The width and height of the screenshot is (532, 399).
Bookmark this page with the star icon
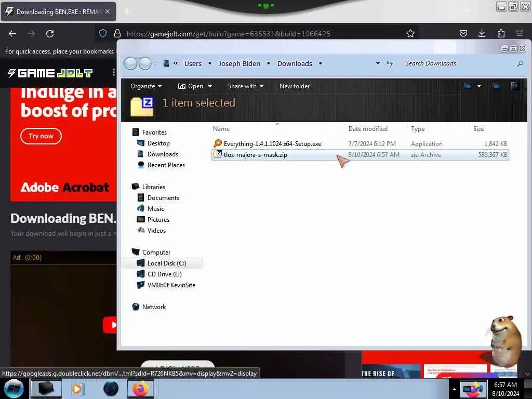pyautogui.click(x=410, y=33)
